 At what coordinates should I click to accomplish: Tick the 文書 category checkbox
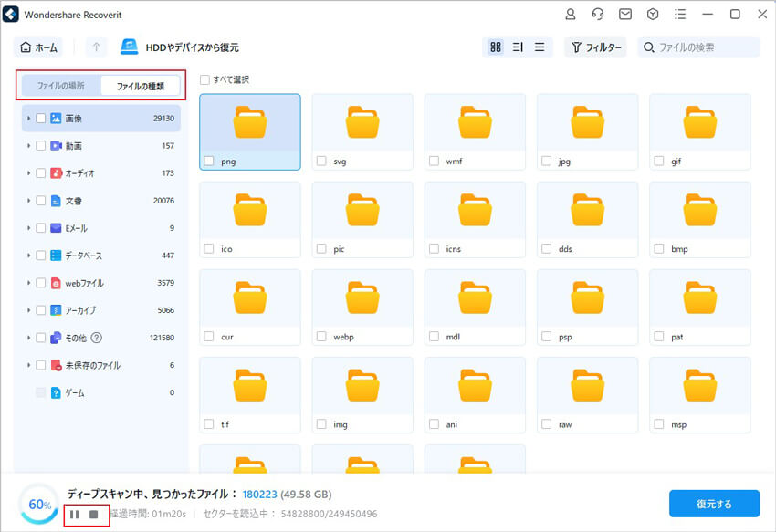(40, 201)
